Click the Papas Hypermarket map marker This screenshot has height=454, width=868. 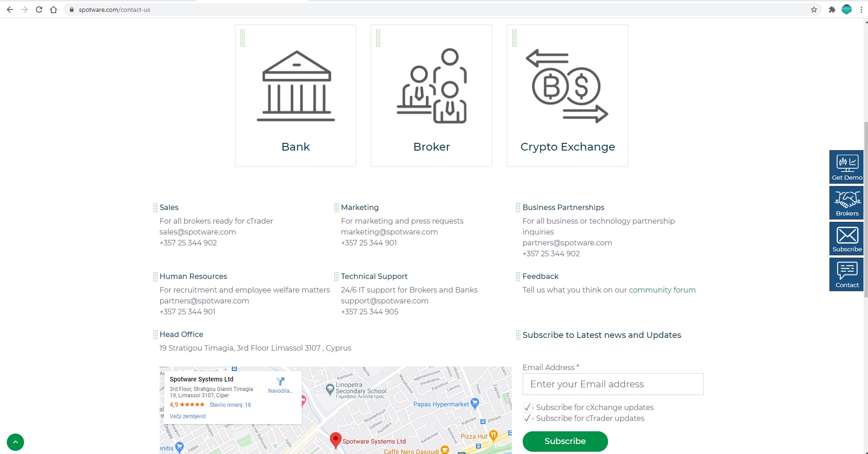click(475, 403)
